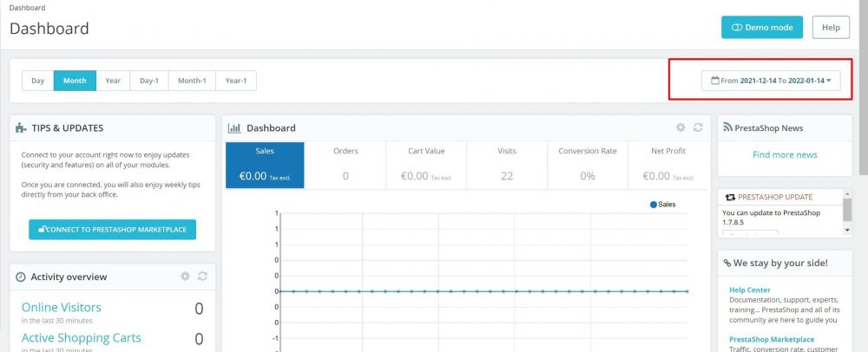
Task: Show the Orders chart tile
Action: (345, 166)
